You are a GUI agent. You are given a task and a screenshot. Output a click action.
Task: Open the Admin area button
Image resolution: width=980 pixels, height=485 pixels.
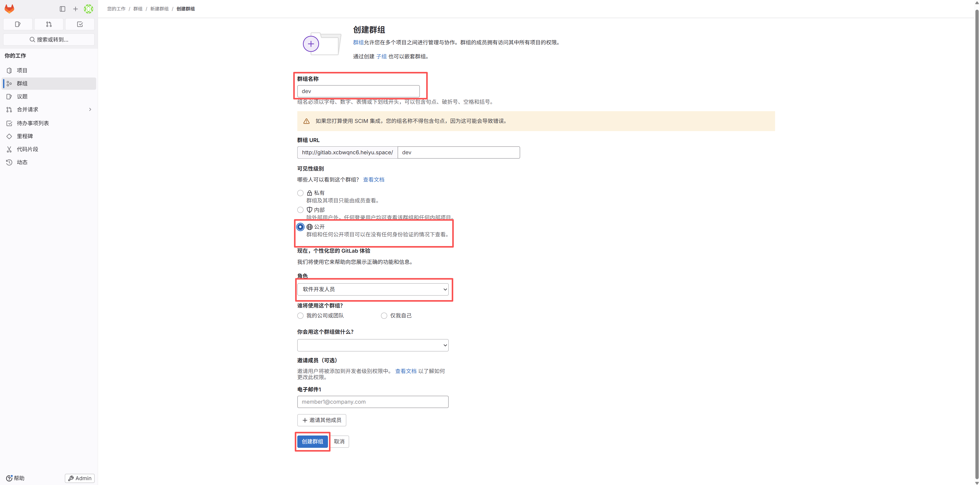80,478
